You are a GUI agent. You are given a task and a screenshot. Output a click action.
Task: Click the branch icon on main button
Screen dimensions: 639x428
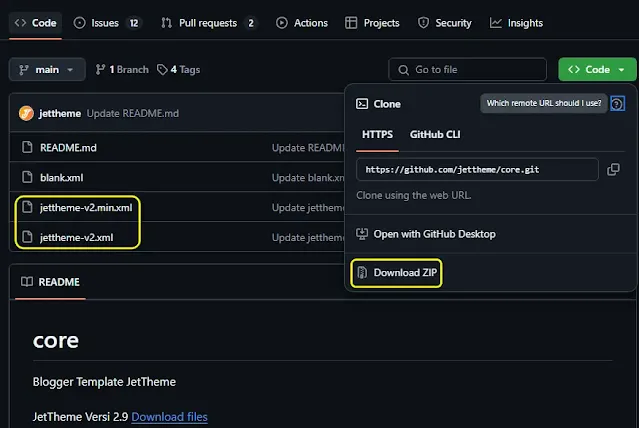[x=24, y=70]
